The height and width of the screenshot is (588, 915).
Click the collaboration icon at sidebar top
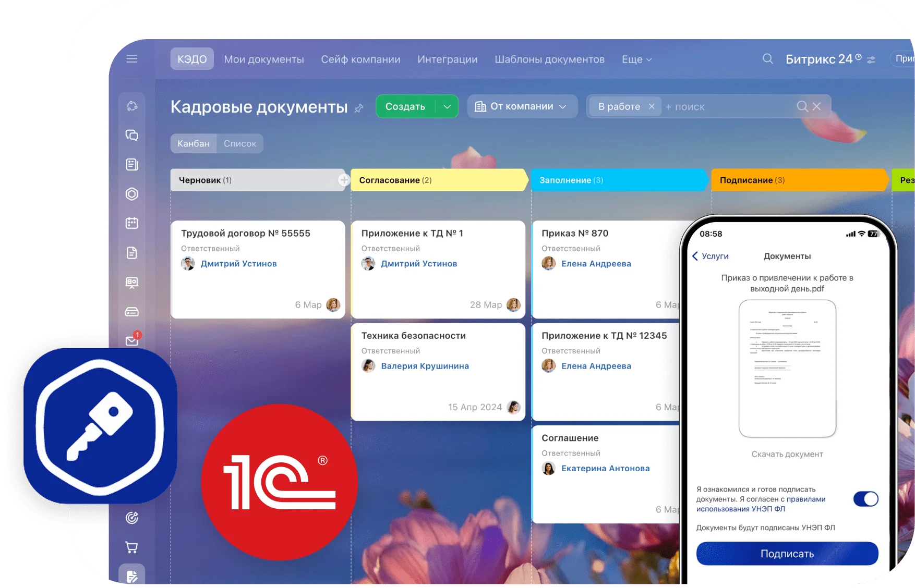click(132, 106)
